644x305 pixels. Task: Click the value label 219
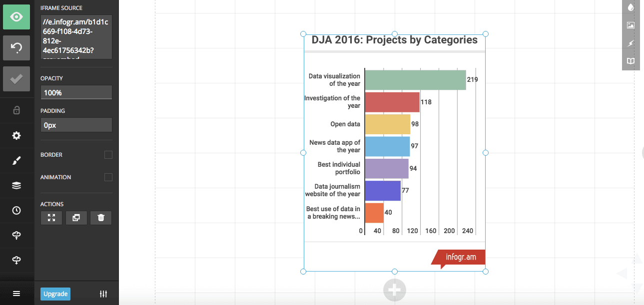tap(472, 80)
